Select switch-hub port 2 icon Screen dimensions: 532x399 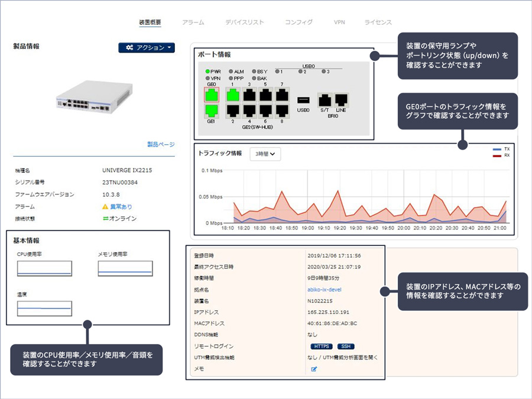click(233, 111)
